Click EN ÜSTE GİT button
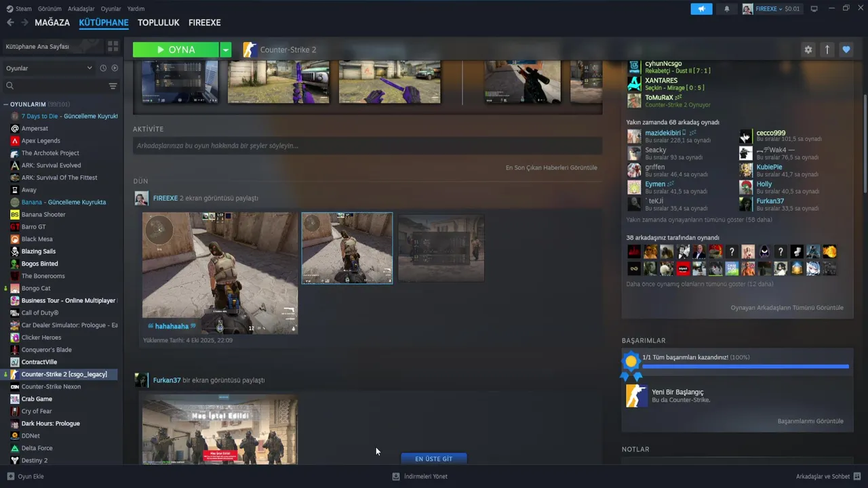 [434, 459]
